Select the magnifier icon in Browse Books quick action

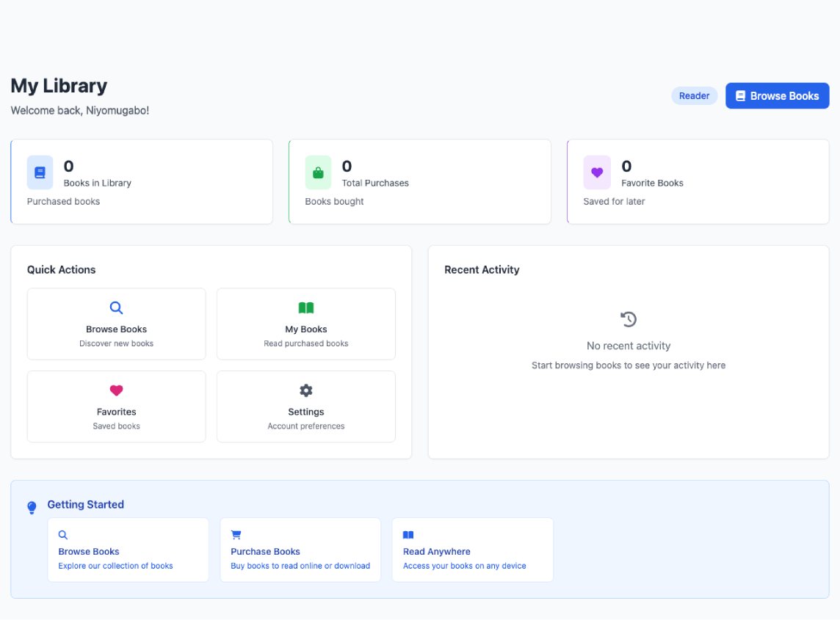(116, 307)
